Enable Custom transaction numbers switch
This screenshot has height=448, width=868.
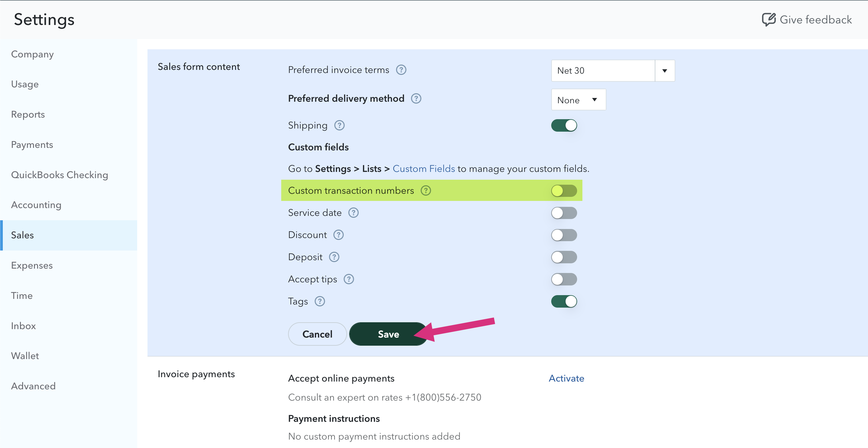click(x=564, y=191)
